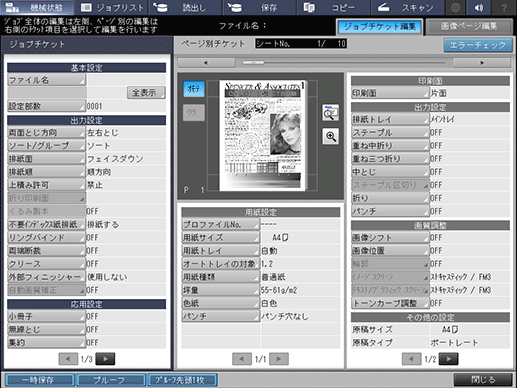This screenshot has width=517, height=388.
Task: Click the 一時保存 button
Action: (40, 380)
